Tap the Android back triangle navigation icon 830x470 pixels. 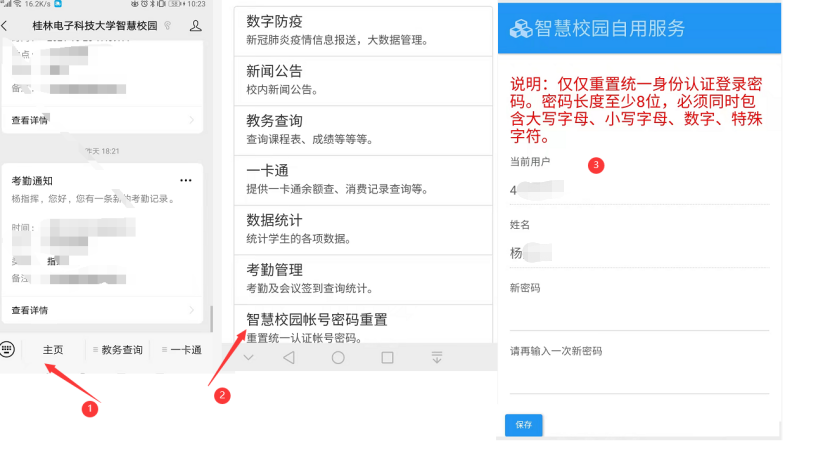(288, 357)
